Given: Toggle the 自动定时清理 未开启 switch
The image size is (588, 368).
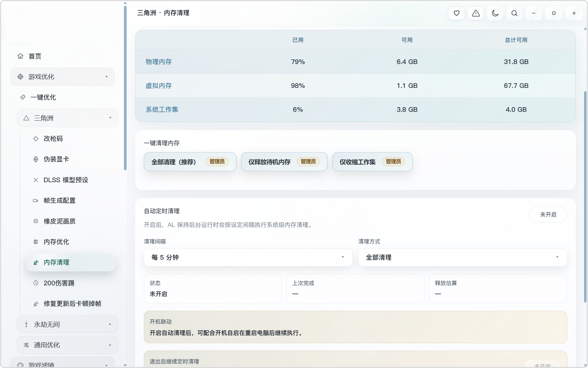Looking at the screenshot, I should click(x=548, y=215).
